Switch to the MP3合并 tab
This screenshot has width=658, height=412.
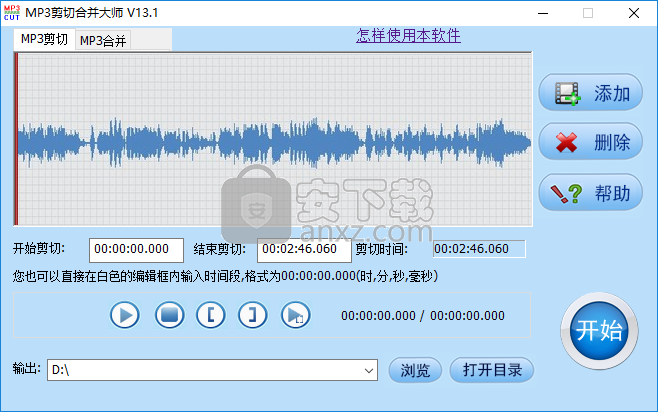103,41
